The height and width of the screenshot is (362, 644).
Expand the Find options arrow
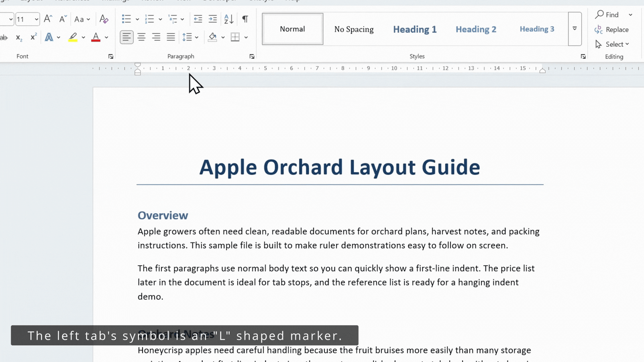coord(631,15)
